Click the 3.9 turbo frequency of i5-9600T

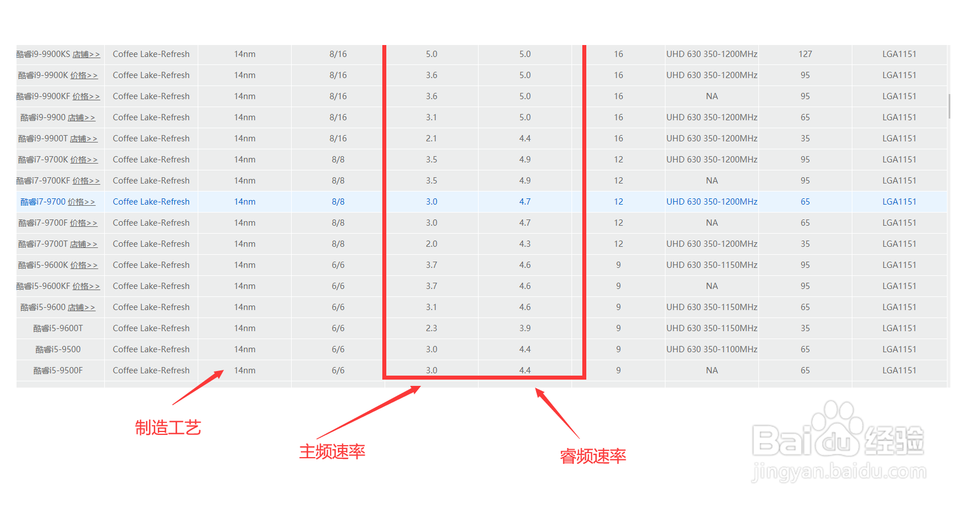point(525,328)
